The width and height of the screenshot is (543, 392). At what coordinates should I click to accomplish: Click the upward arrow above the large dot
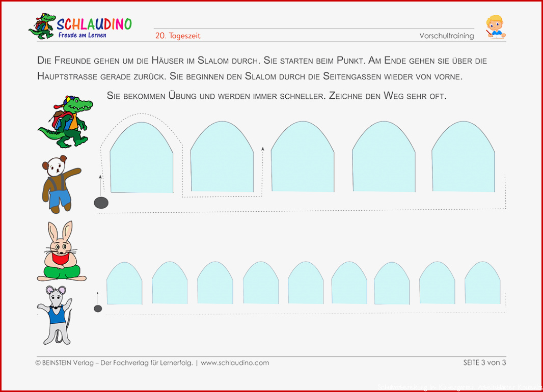[x=100, y=185]
